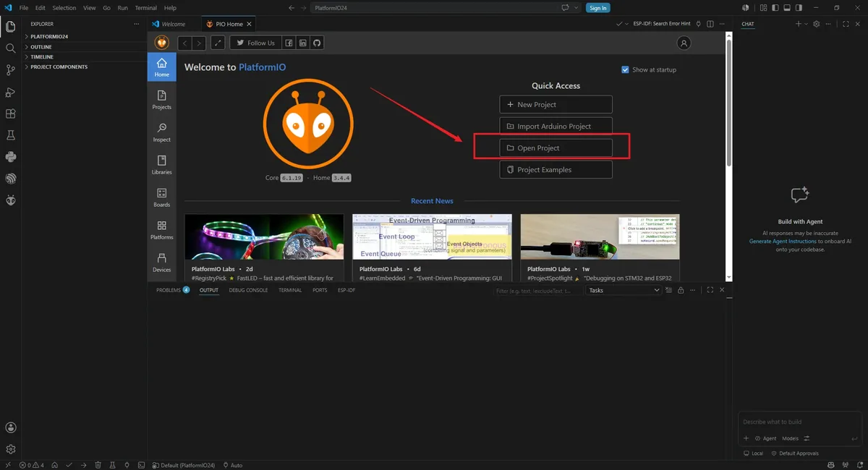Open the Testing flask view
The width and height of the screenshot is (868, 470).
point(10,135)
